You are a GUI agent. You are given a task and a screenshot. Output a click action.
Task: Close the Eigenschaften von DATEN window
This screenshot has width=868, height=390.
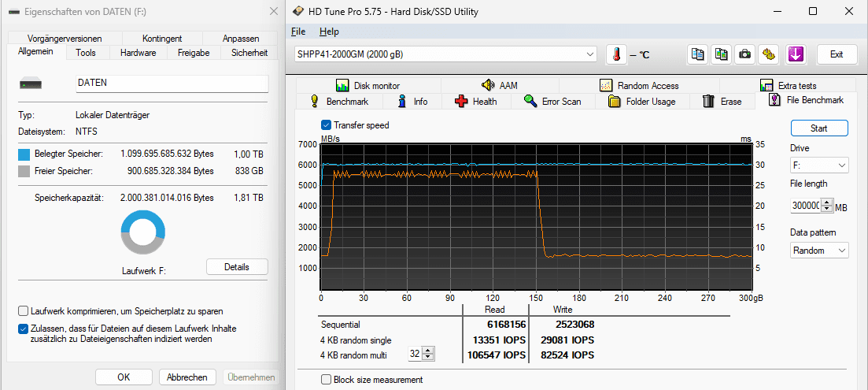pyautogui.click(x=274, y=11)
